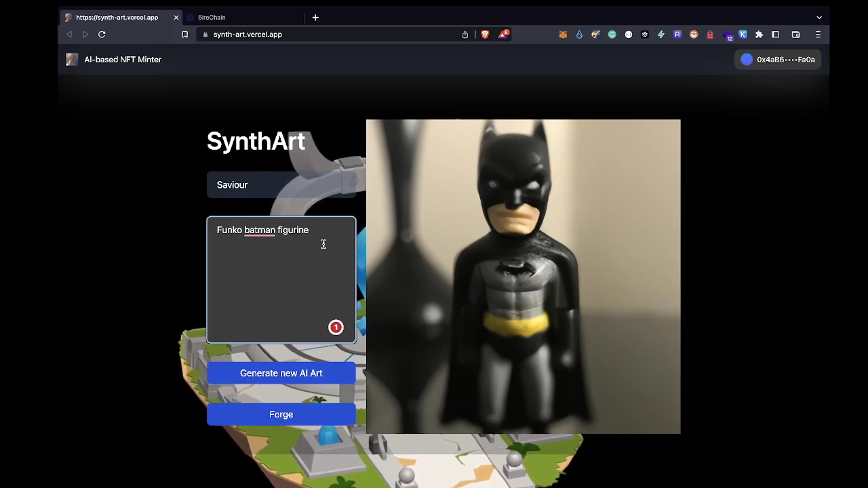The height and width of the screenshot is (488, 868).
Task: Open wallet account 0x4aB6····Fa0a button
Action: [778, 60]
